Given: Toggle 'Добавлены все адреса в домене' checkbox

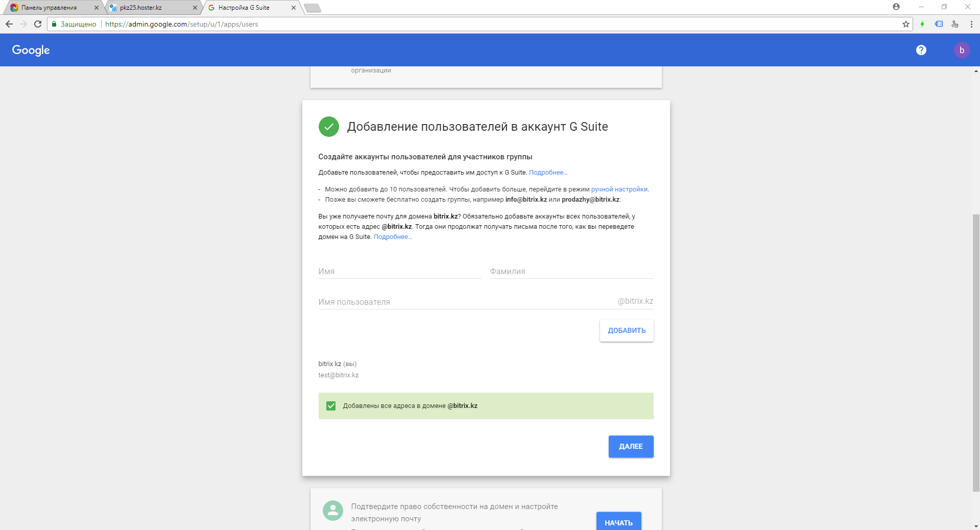Looking at the screenshot, I should click(x=331, y=406).
